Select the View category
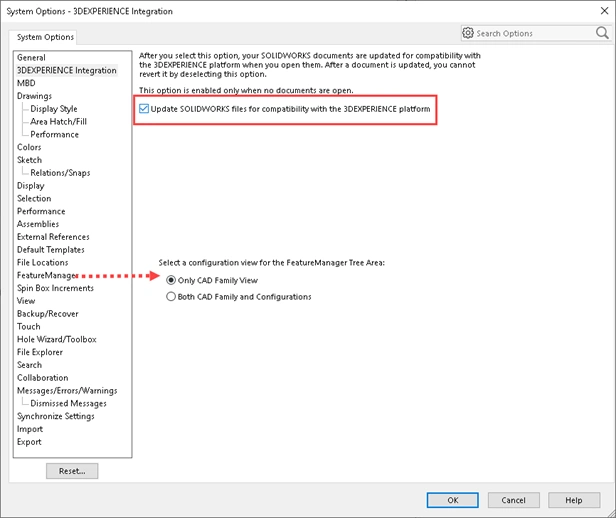 (26, 301)
